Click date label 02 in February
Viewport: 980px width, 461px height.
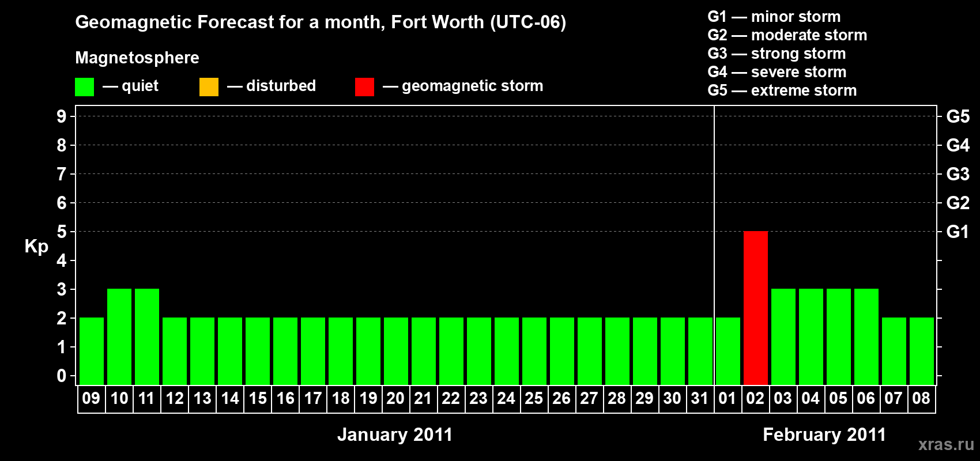(x=755, y=398)
